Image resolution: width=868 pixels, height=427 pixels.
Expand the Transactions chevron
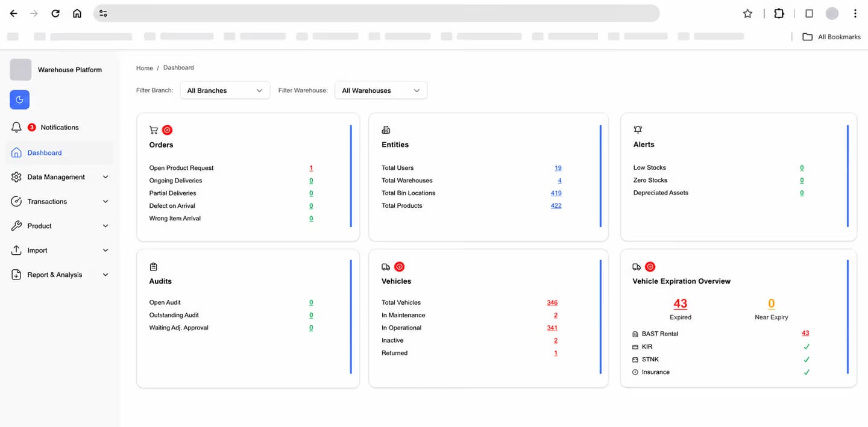coord(105,201)
